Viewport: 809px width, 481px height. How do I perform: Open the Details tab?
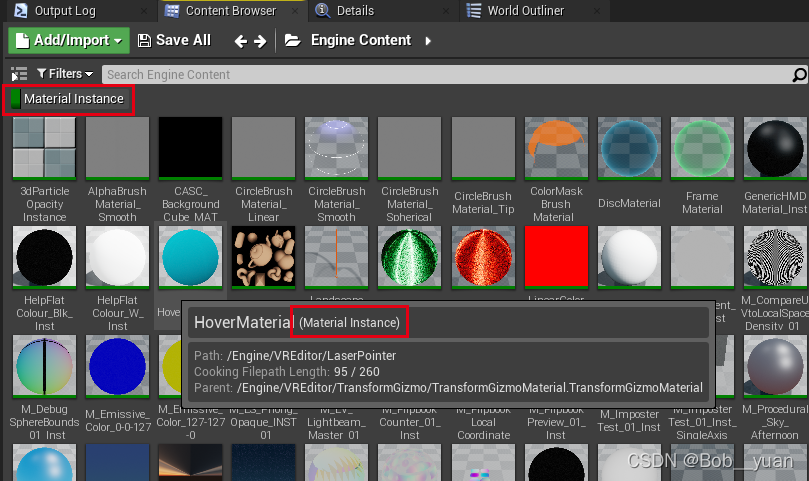pyautogui.click(x=355, y=11)
